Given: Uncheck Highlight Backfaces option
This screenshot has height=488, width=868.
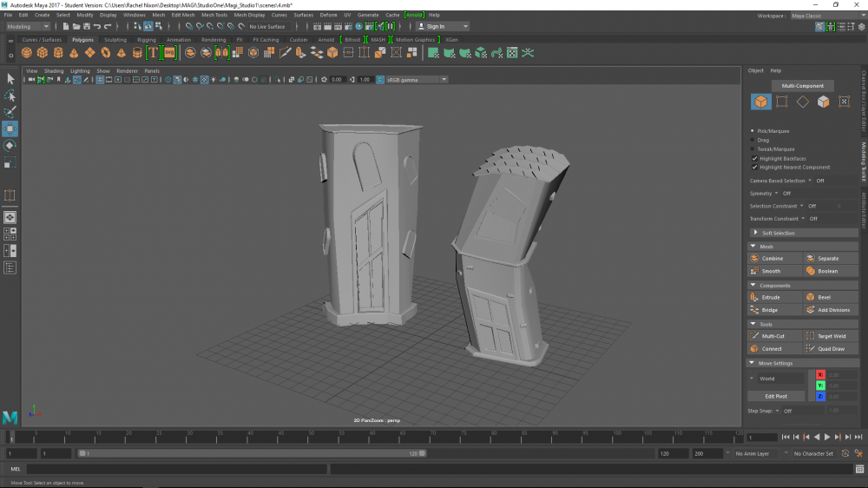Looking at the screenshot, I should point(753,159).
